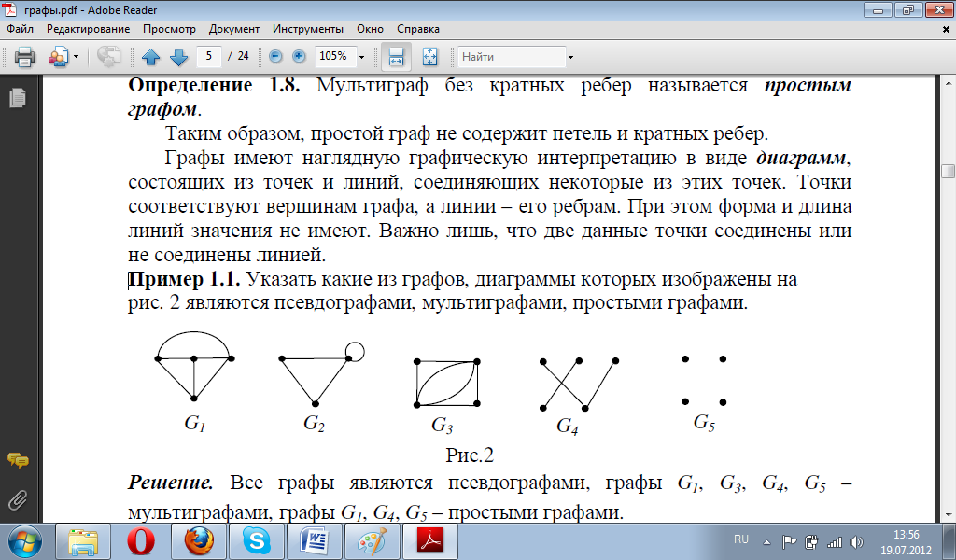Launch Firefox from the taskbar
The image size is (956, 560).
coord(199,541)
